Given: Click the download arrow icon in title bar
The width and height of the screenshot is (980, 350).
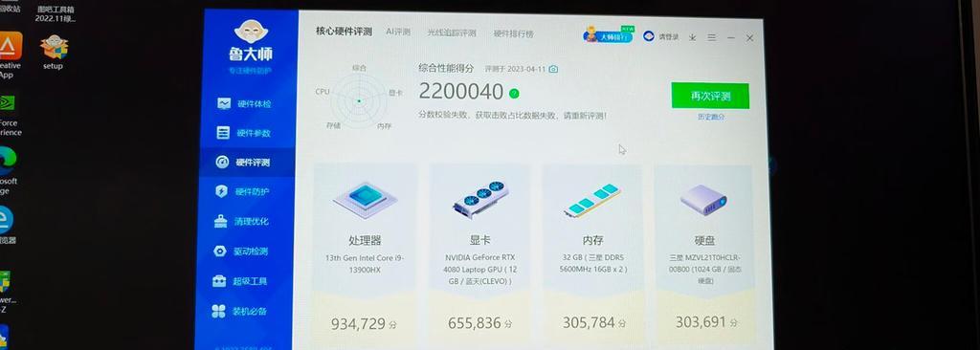Looking at the screenshot, I should coord(693,37).
